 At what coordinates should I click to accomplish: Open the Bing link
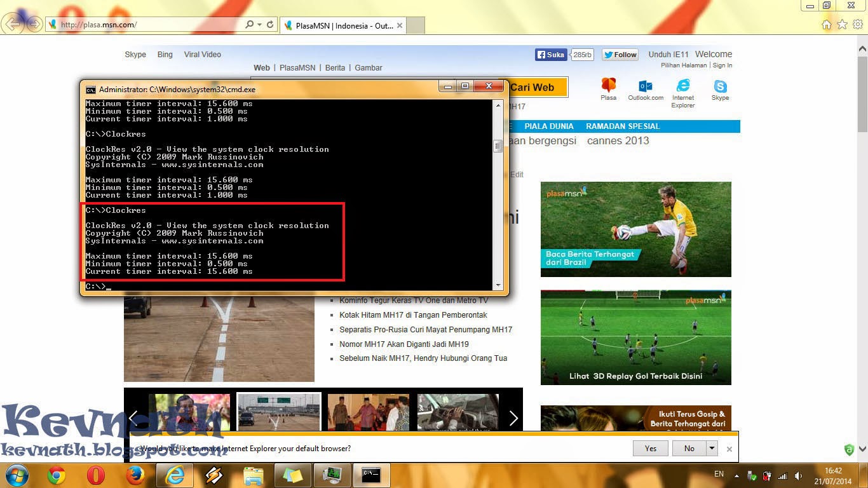pyautogui.click(x=165, y=55)
